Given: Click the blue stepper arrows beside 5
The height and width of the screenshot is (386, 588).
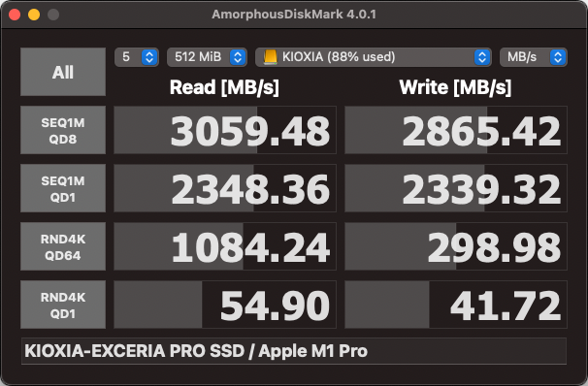Looking at the screenshot, I should pyautogui.click(x=149, y=57).
